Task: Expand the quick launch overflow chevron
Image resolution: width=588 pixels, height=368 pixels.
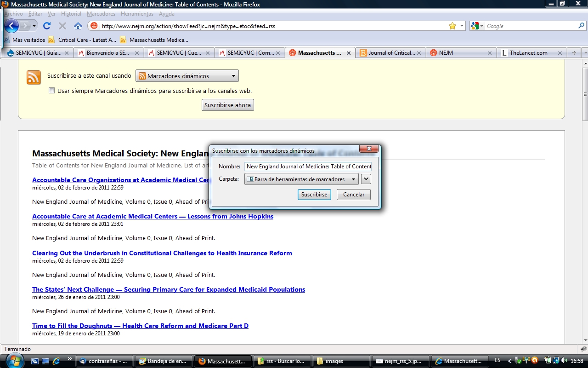Action: pos(70,359)
